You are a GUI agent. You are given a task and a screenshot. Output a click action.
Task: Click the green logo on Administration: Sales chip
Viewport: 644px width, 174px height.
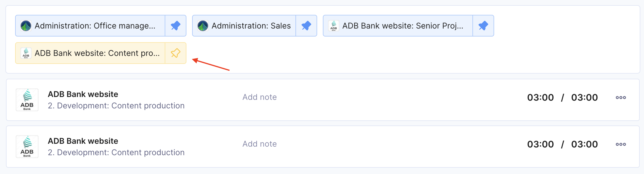[x=203, y=26]
